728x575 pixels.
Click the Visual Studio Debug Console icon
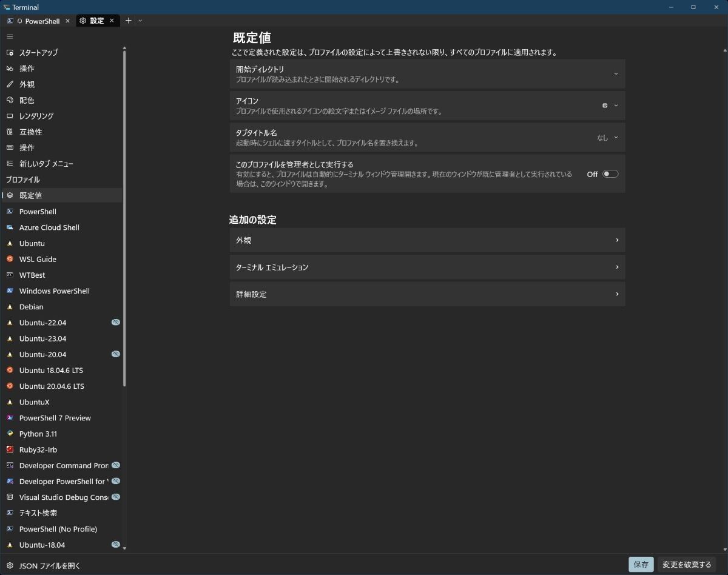[x=10, y=497]
